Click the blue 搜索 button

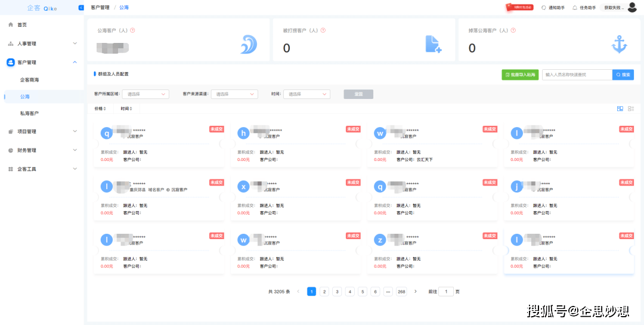[623, 75]
